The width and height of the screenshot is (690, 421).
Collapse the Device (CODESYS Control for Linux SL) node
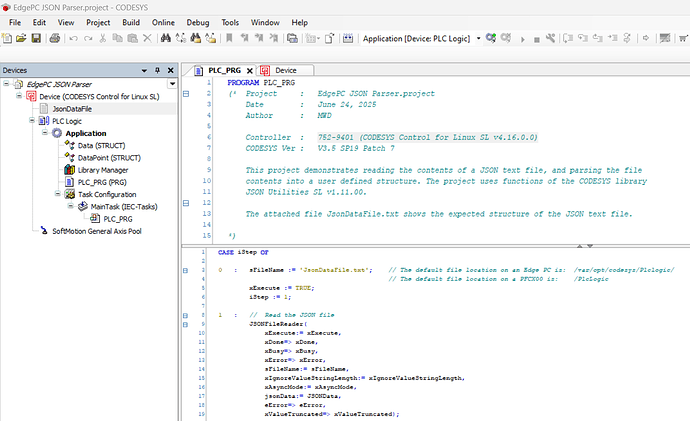point(19,95)
